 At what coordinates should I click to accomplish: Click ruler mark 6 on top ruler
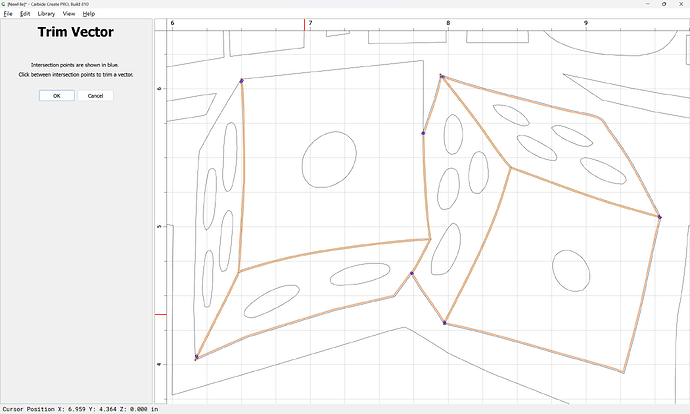pos(172,23)
